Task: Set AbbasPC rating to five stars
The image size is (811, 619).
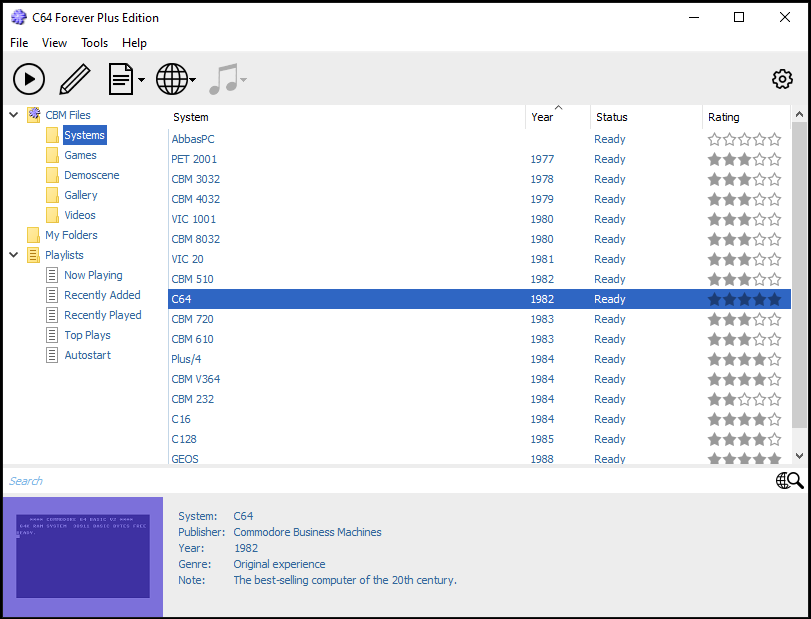Action: 774,139
